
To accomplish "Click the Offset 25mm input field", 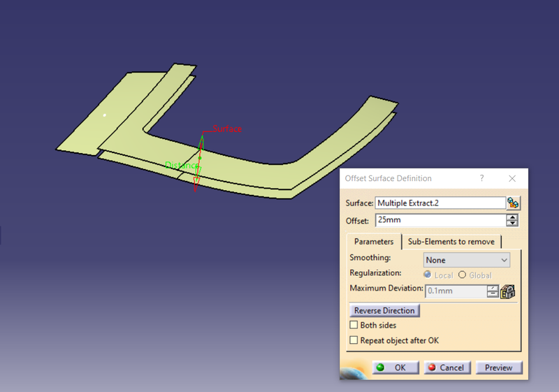I will click(x=440, y=220).
